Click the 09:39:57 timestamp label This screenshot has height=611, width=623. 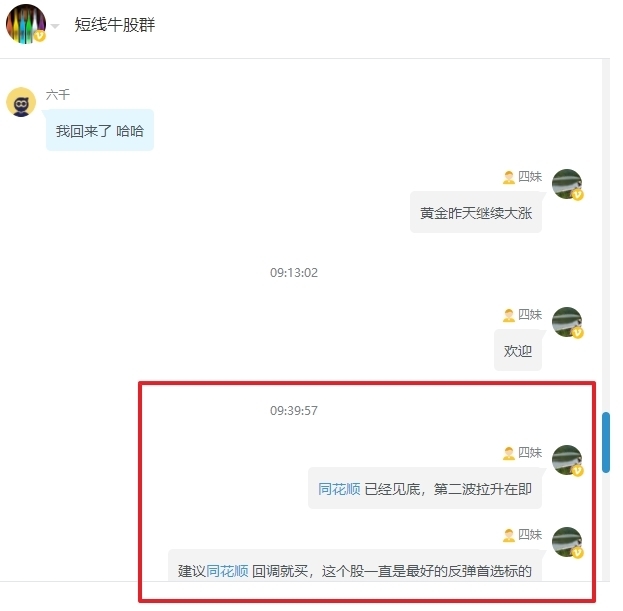coord(294,410)
